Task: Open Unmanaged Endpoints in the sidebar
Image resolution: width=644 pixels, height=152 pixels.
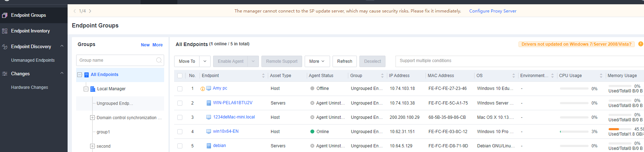Action: click(33, 60)
